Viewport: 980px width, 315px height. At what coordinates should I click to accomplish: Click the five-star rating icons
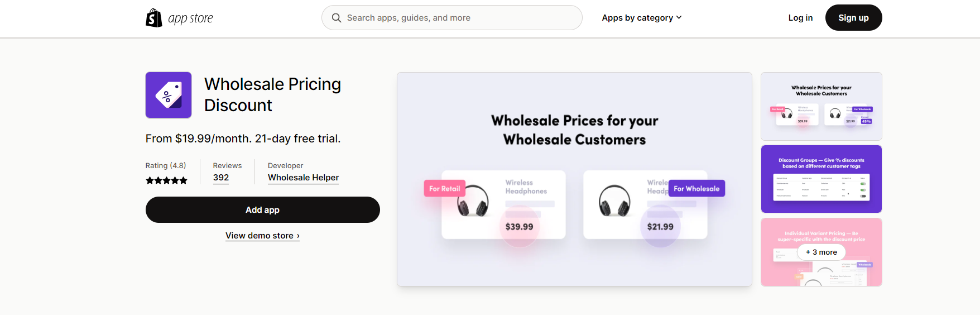pyautogui.click(x=166, y=180)
